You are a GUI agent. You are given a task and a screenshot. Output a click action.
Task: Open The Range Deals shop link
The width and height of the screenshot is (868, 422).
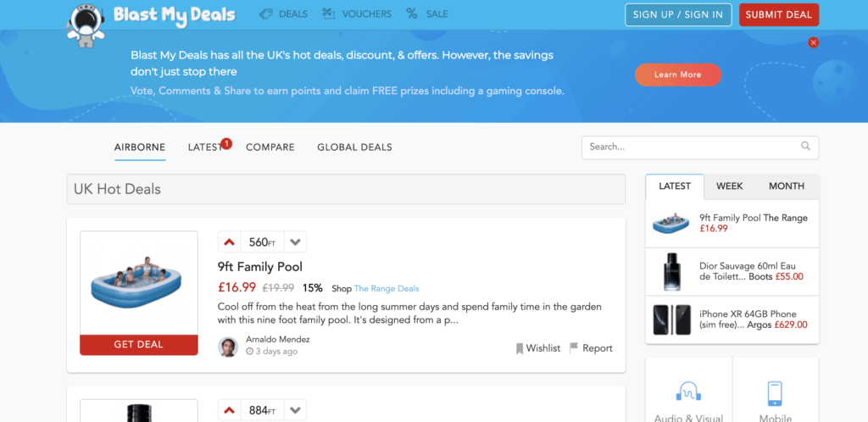[x=387, y=289]
